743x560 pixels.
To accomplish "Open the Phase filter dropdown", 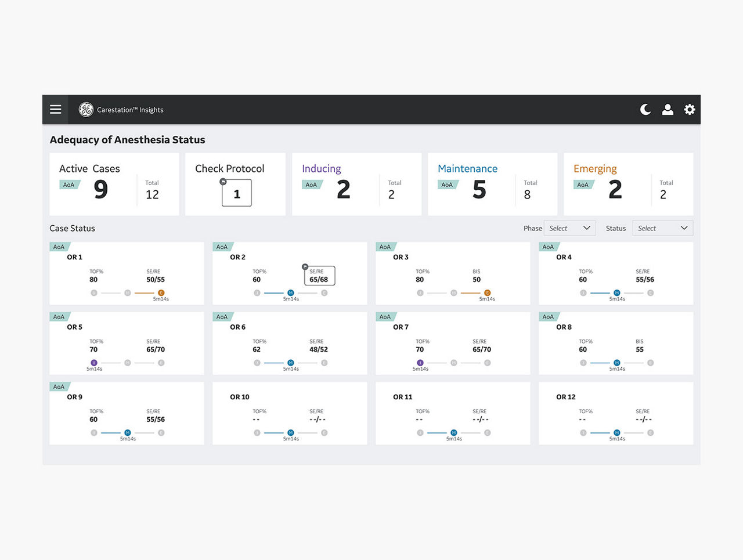I will click(569, 229).
